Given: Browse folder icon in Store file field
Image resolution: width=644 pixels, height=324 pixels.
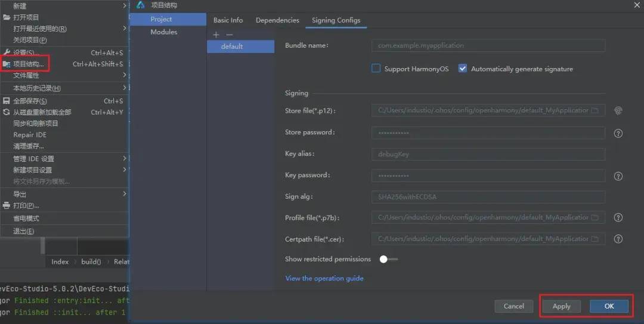Looking at the screenshot, I should pos(595,110).
